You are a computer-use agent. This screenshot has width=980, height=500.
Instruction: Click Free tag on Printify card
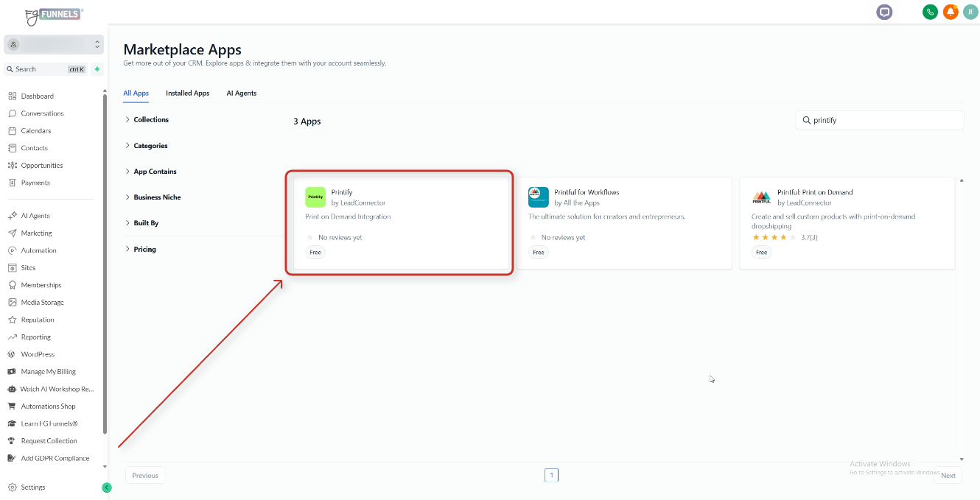315,253
